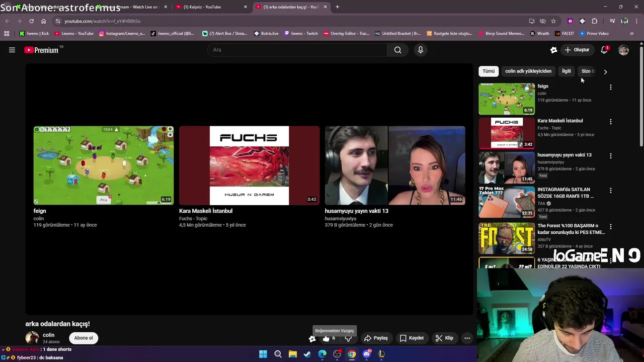
Task: Open options for 'The Forest %100' sidebar video
Action: tap(611, 227)
